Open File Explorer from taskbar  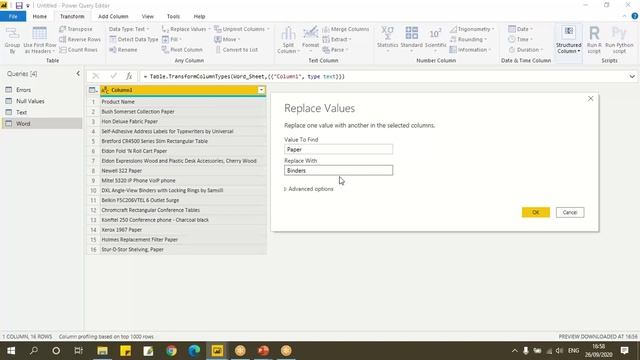point(102,350)
